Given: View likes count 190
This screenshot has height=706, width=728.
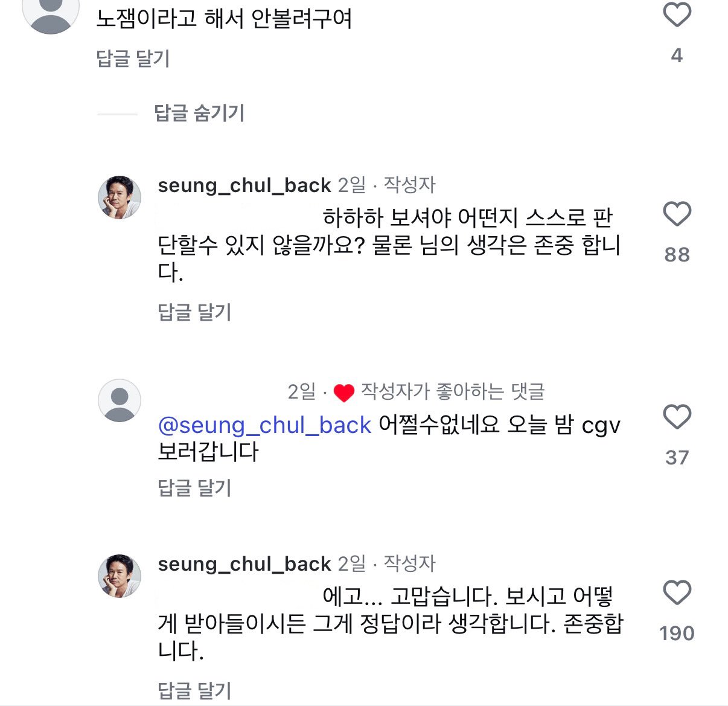Looking at the screenshot, I should [677, 633].
